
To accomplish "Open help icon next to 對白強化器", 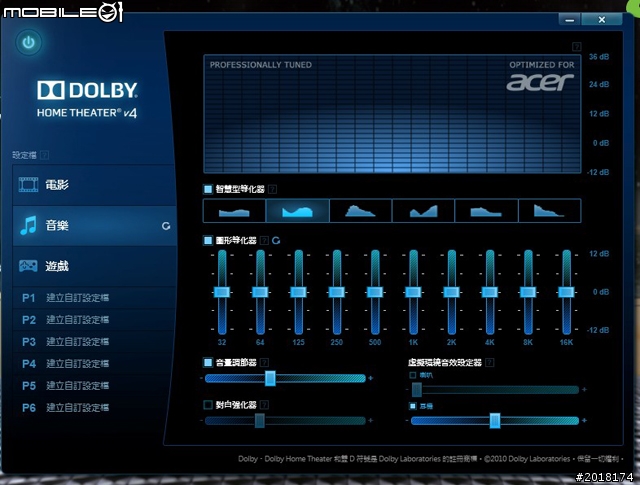I will [x=264, y=405].
